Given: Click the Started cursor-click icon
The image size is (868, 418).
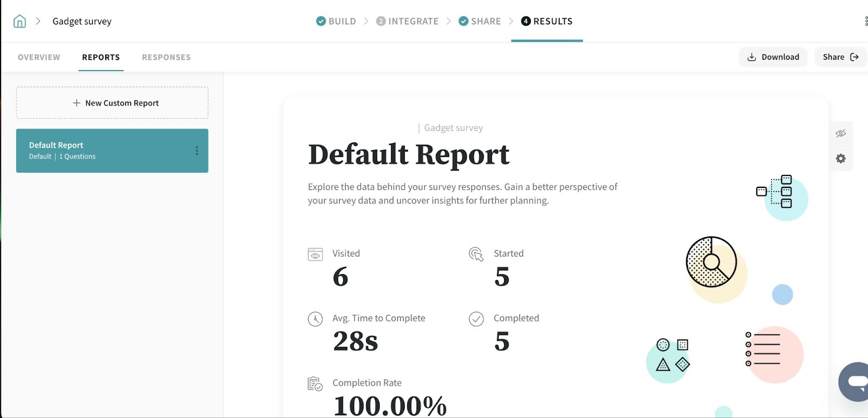Looking at the screenshot, I should click(476, 254).
